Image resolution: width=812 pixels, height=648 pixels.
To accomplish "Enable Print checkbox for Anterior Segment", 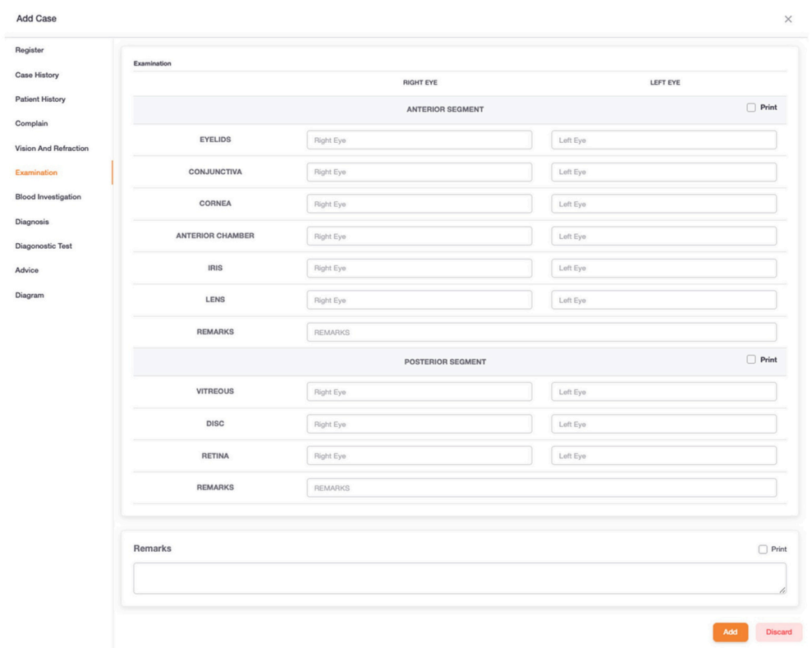I will [x=751, y=108].
